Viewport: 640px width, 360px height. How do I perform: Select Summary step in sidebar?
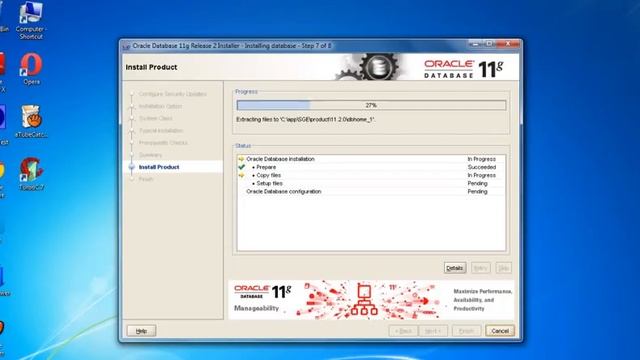(151, 155)
